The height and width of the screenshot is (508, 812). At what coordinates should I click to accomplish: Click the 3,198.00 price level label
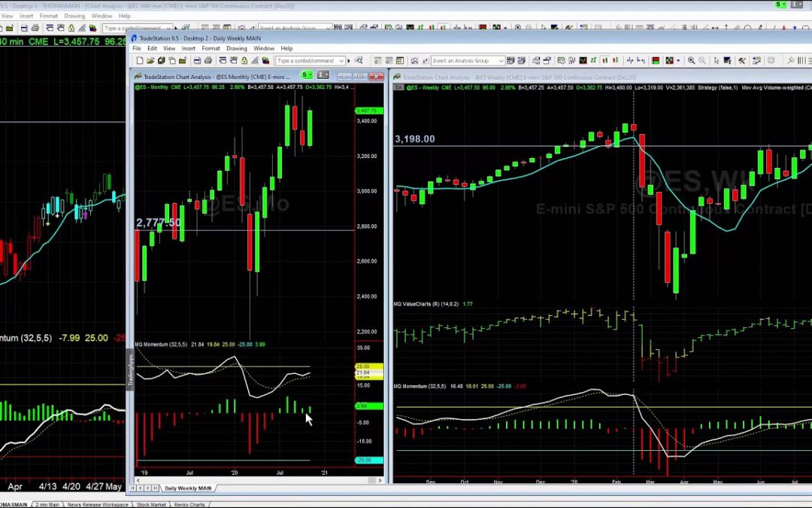point(415,138)
